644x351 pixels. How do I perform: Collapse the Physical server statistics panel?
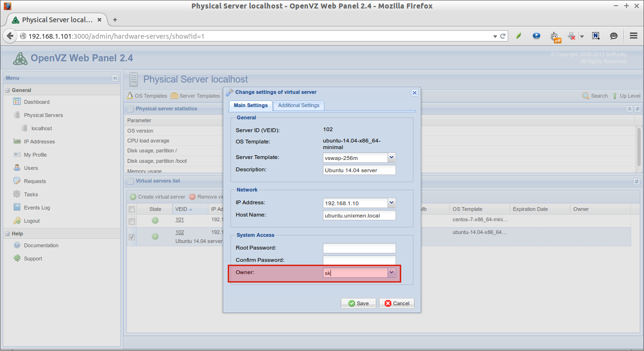[629, 109]
